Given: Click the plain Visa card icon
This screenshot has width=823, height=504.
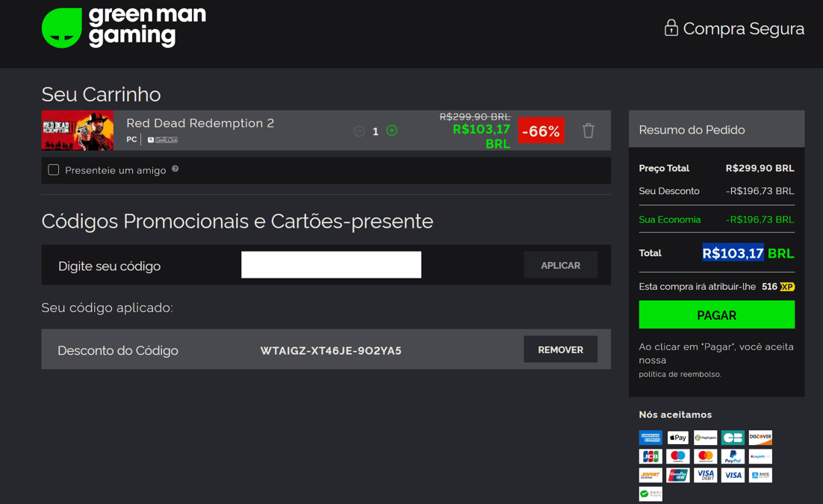Looking at the screenshot, I should pos(733,475).
